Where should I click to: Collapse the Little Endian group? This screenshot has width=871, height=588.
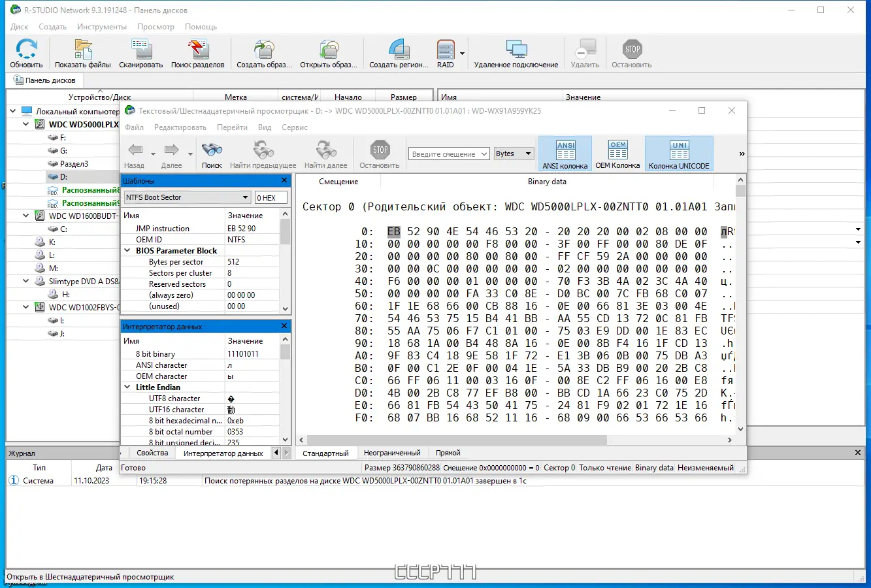[x=127, y=387]
